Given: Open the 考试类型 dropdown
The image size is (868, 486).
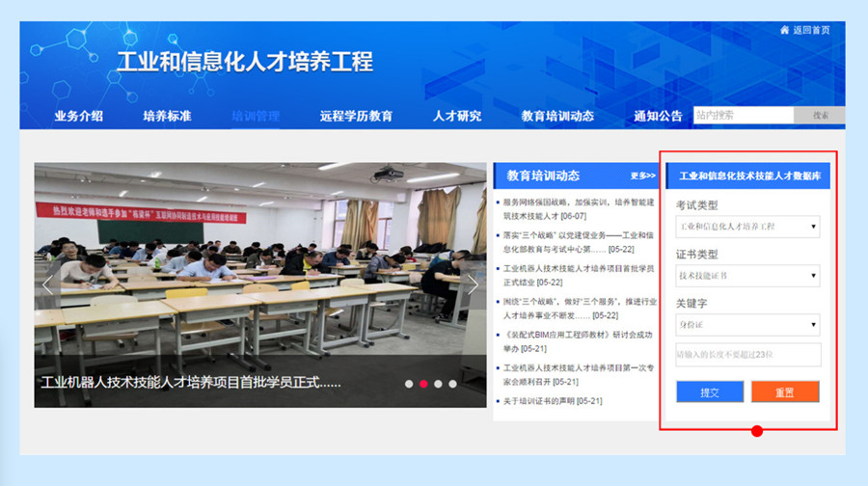Looking at the screenshot, I should click(x=747, y=228).
